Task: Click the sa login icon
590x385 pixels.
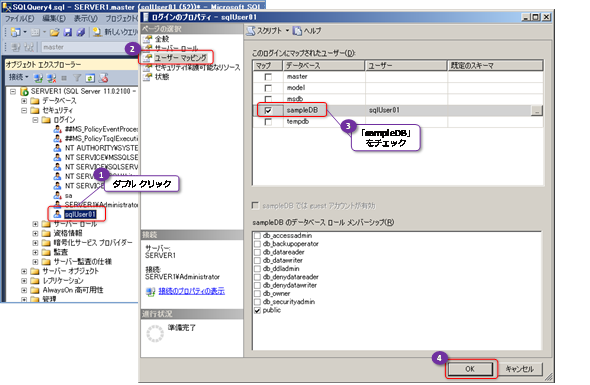Action: [57, 195]
